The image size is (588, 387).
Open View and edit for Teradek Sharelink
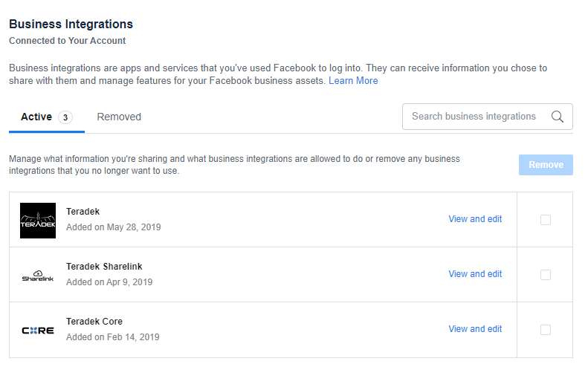(475, 274)
